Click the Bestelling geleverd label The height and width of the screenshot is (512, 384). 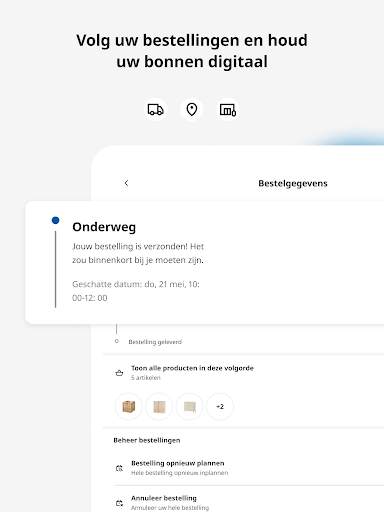(x=155, y=342)
